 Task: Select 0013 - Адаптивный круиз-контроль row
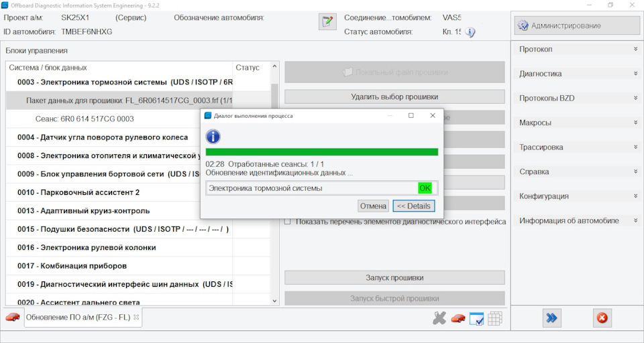coord(103,211)
